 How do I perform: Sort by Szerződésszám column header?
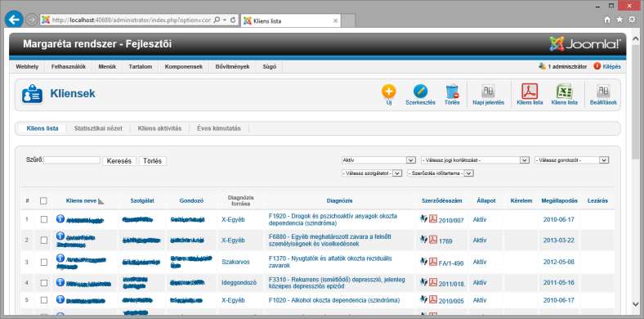tap(442, 201)
